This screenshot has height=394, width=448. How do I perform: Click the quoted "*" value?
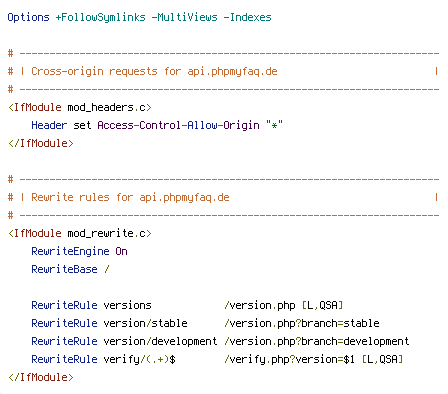click(x=274, y=125)
